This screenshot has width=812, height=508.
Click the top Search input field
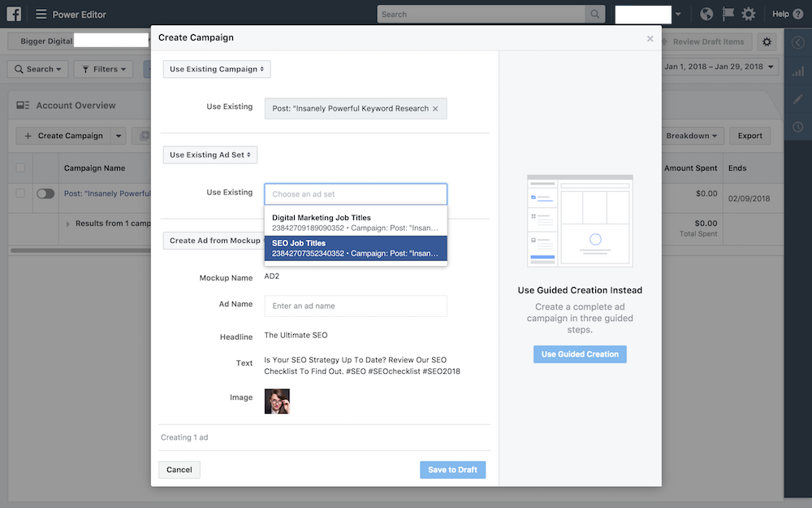[x=482, y=14]
